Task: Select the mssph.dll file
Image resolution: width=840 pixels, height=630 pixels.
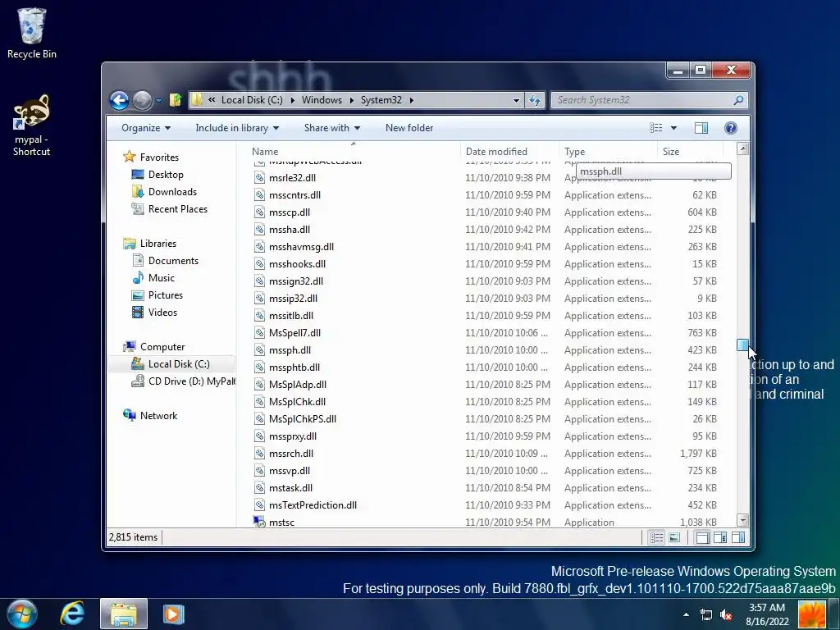Action: [x=290, y=349]
